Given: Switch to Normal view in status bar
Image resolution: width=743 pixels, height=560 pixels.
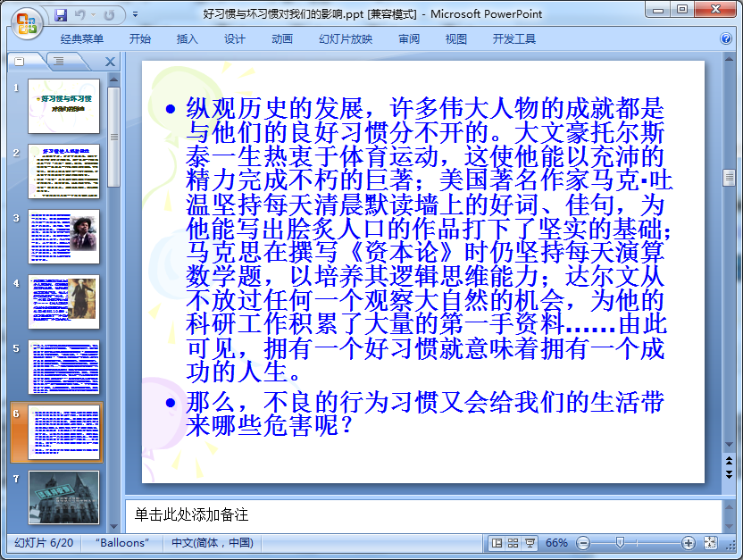Looking at the screenshot, I should click(x=497, y=543).
